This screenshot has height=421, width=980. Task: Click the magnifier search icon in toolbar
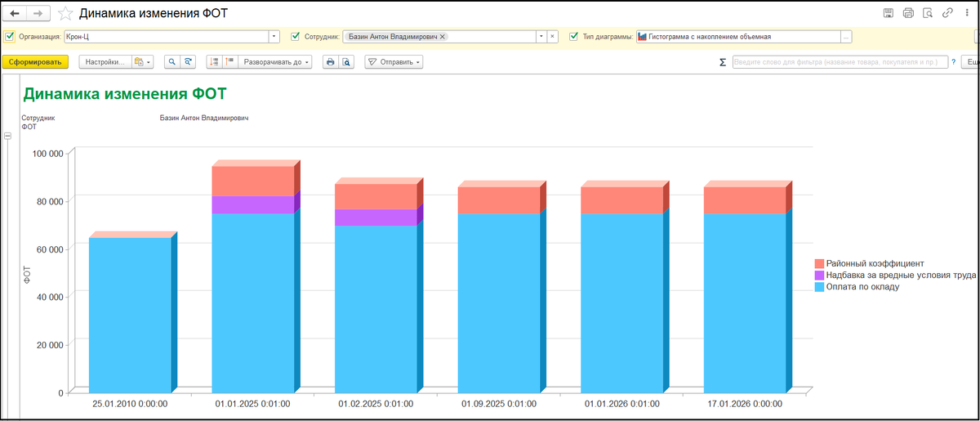pos(171,61)
